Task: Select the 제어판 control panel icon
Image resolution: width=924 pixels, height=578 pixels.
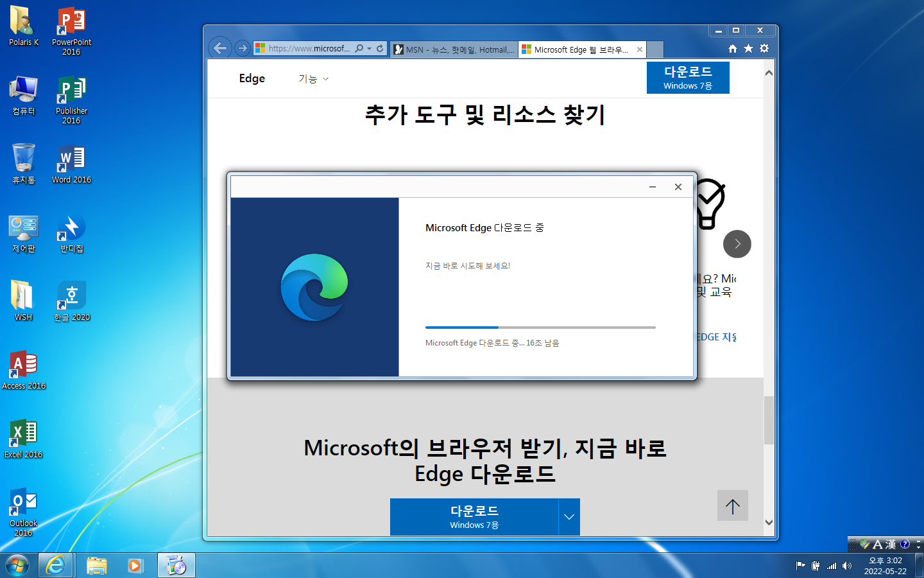Action: coord(23,232)
